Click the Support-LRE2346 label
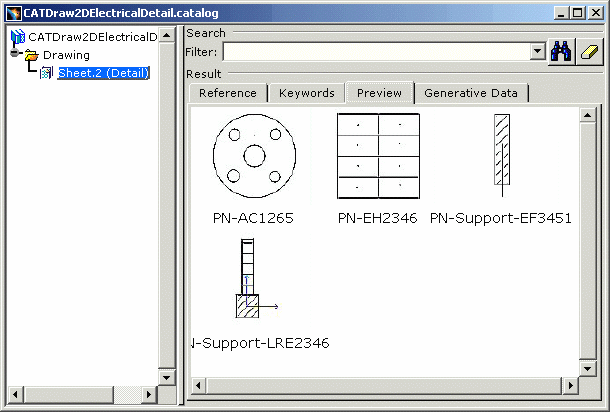This screenshot has height=412, width=610. (260, 343)
